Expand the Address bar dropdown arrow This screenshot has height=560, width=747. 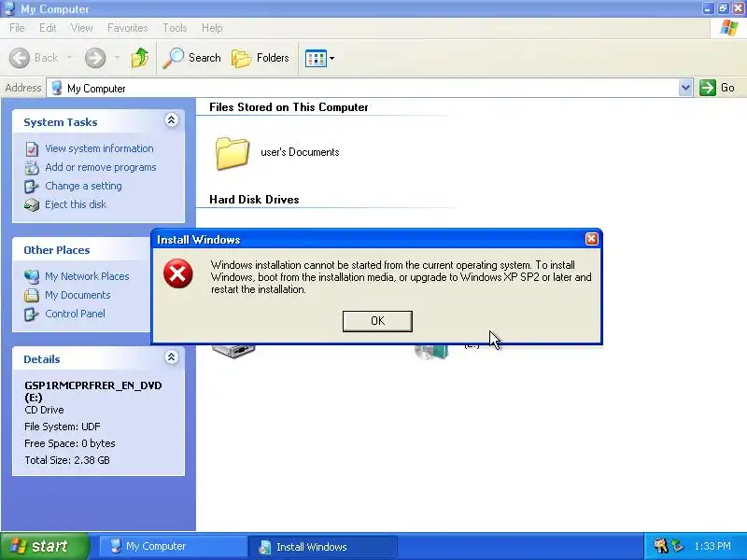[685, 88]
